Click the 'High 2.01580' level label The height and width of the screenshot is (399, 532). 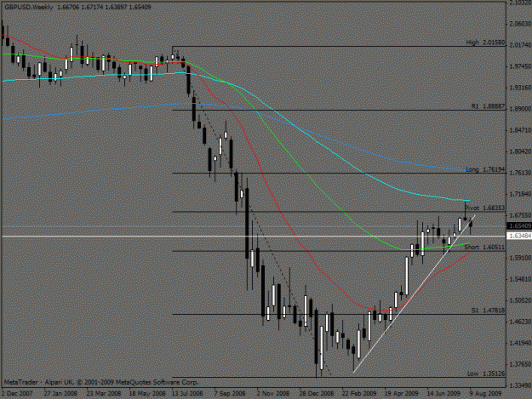(485, 43)
